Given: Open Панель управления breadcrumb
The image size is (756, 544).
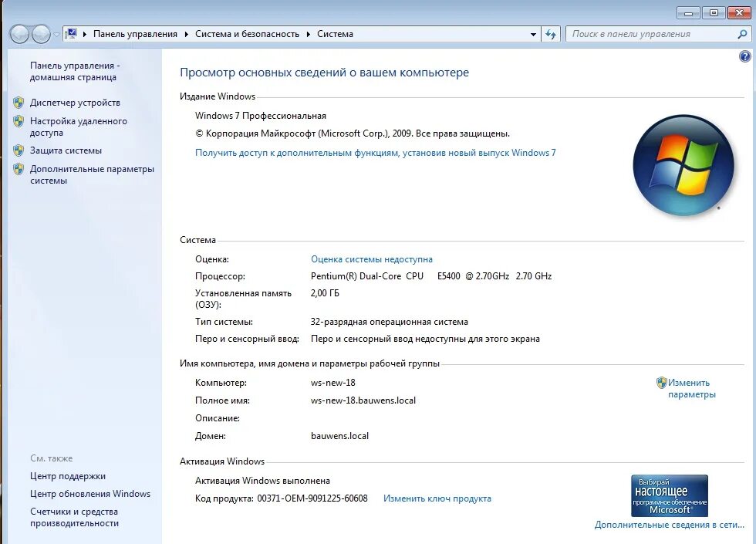Looking at the screenshot, I should (x=135, y=34).
